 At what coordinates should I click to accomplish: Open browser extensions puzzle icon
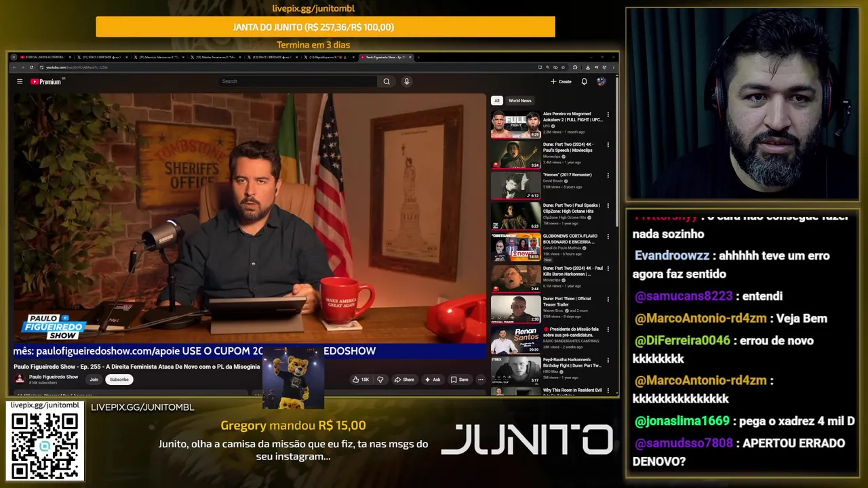point(575,67)
